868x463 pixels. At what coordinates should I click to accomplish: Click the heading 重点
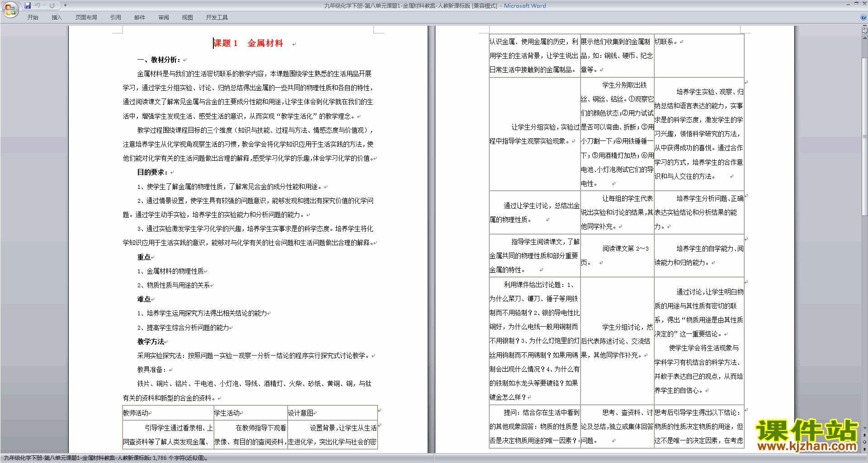pos(144,257)
